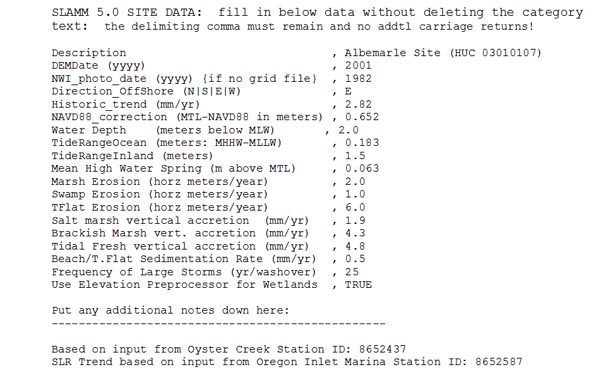Click the NAVD88 correction value 0.652
Image resolution: width=600 pixels, height=371 pixels.
tap(362, 117)
